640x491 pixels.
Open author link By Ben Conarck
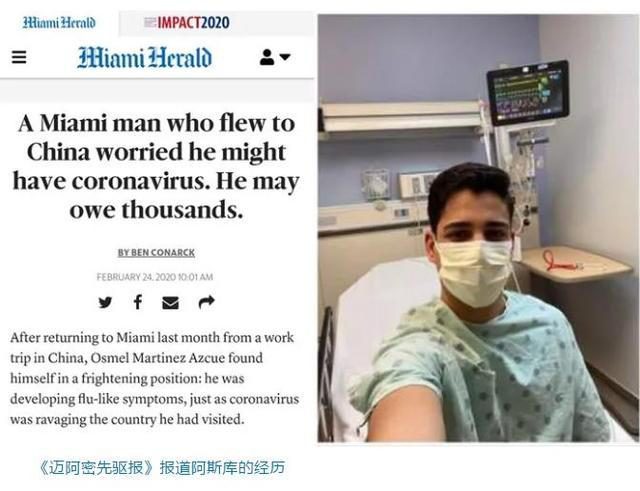(x=156, y=253)
